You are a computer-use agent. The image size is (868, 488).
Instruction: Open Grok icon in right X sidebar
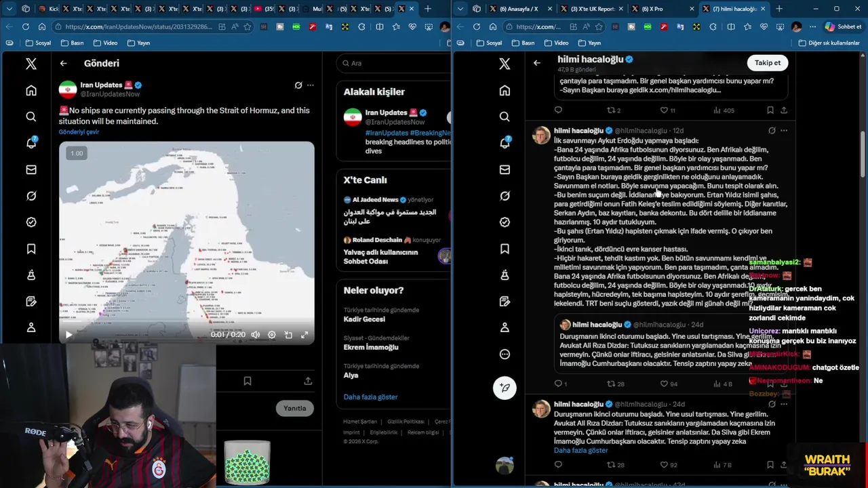point(505,196)
